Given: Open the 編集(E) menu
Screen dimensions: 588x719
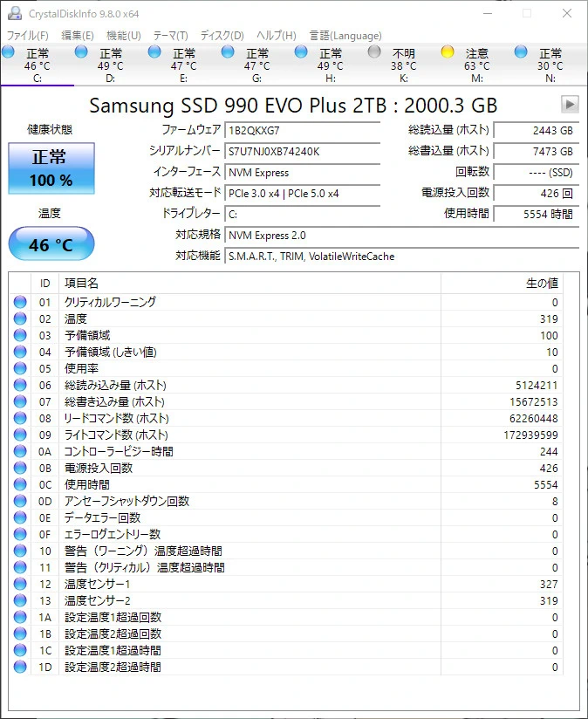Looking at the screenshot, I should 78,35.
